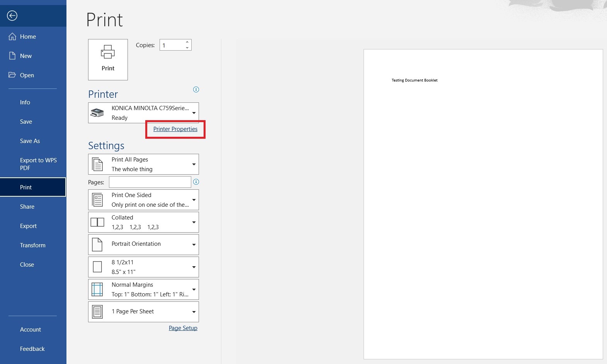Expand the Print All Pages dropdown
This screenshot has width=607, height=364.
tap(143, 164)
